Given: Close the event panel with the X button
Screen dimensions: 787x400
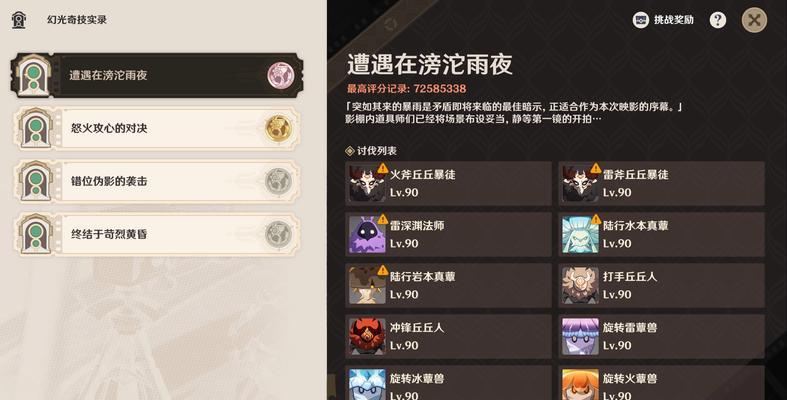Looking at the screenshot, I should coord(754,20).
